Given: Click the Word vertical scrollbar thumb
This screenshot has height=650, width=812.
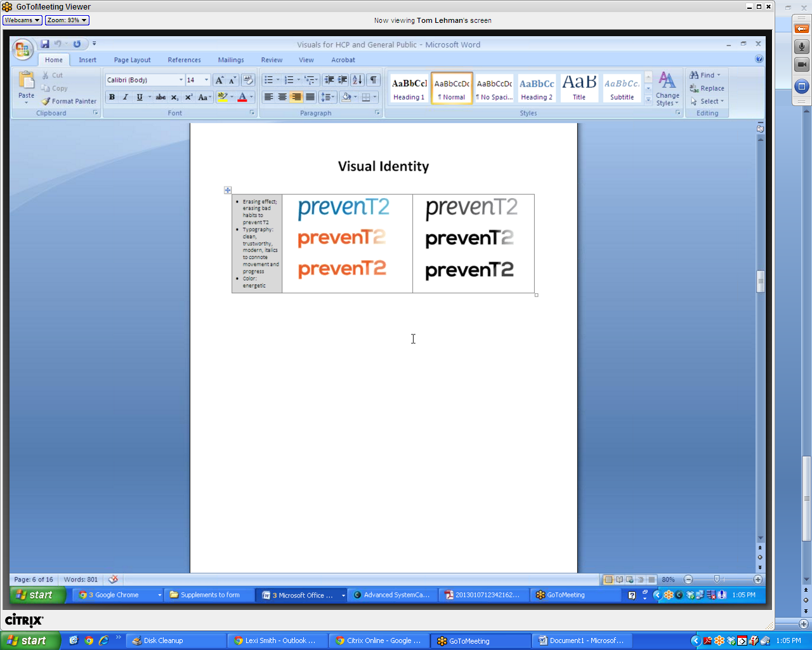Looking at the screenshot, I should (x=760, y=282).
